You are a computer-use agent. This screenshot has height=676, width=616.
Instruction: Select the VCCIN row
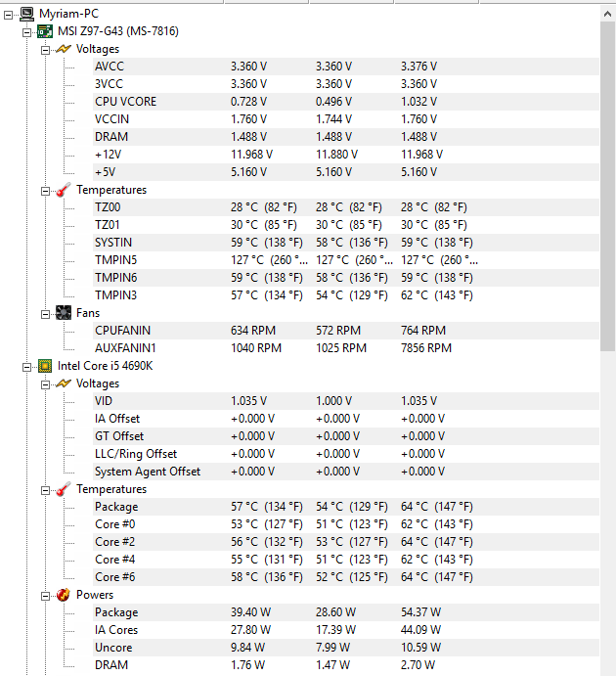(346, 119)
